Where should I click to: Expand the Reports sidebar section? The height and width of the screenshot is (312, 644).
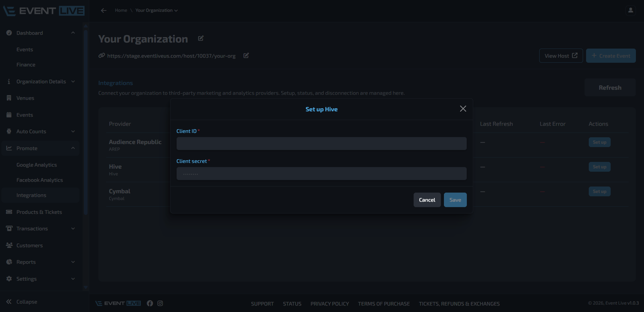coord(40,262)
